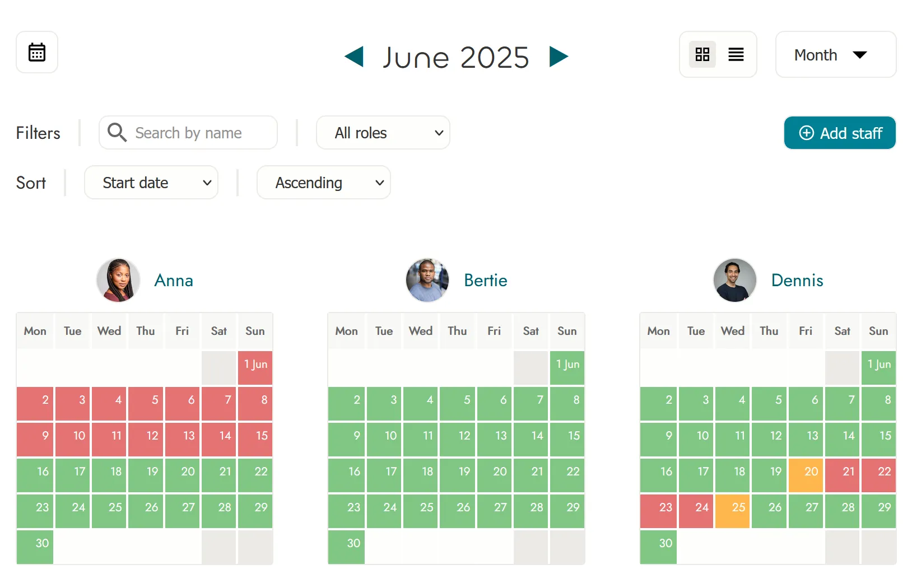Click Anna's profile photo
The image size is (912, 588).
(x=118, y=280)
